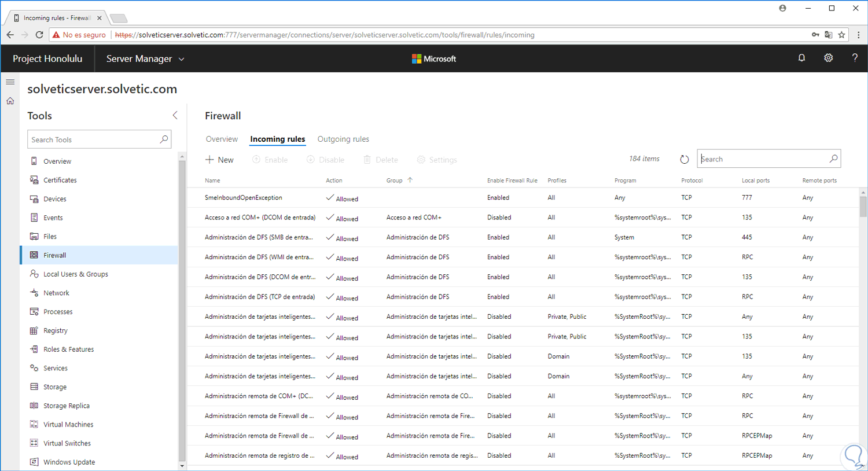The image size is (868, 471).
Task: Open the settings gear in header
Action: click(828, 58)
